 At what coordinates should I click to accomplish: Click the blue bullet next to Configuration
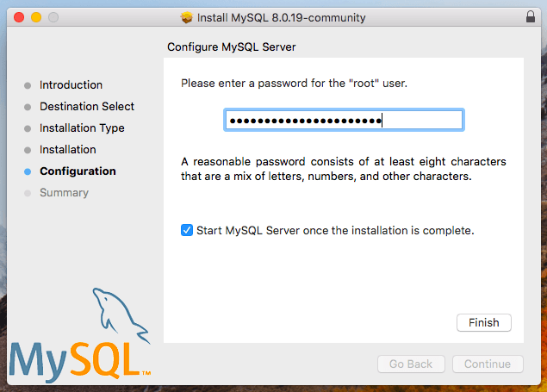click(28, 171)
